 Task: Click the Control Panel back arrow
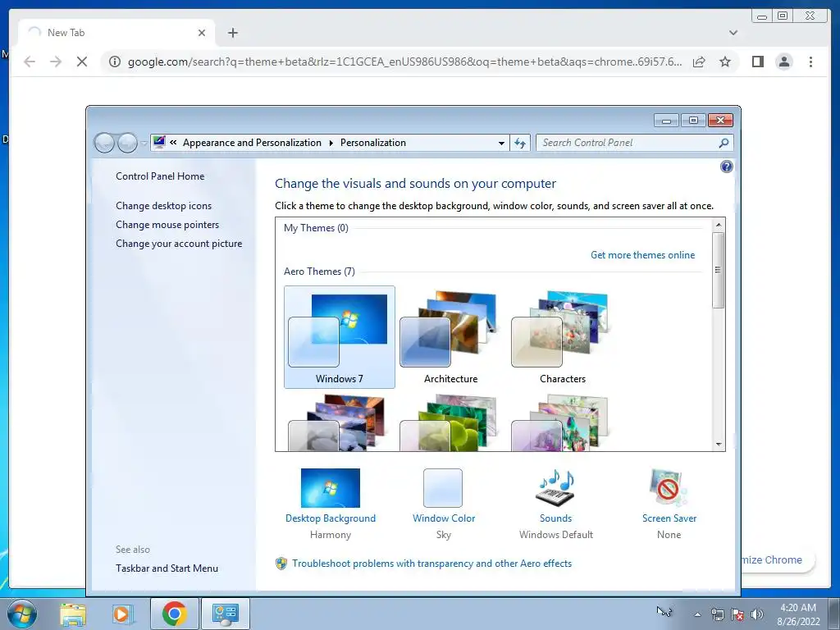point(104,143)
